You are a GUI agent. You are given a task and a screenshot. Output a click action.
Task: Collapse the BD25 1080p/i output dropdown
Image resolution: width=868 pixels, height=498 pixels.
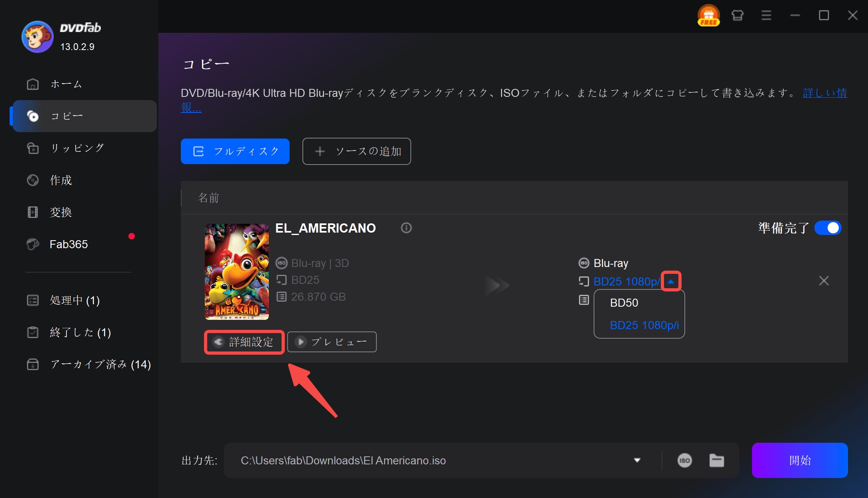[x=671, y=281]
